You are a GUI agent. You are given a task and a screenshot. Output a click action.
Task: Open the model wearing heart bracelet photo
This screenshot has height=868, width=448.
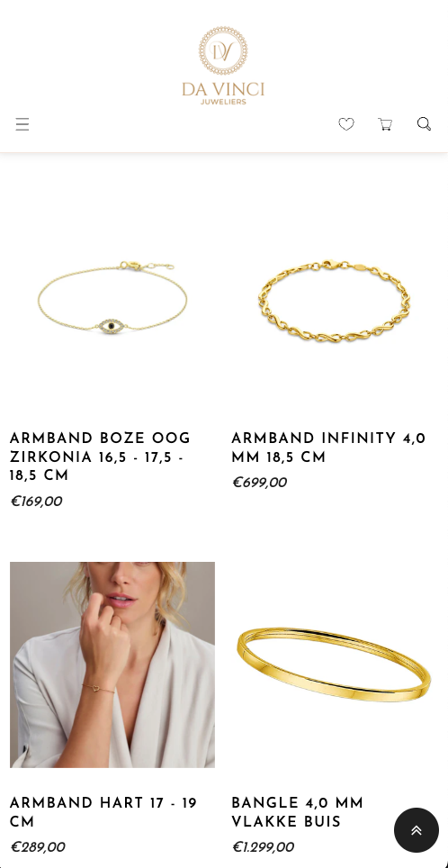(112, 665)
